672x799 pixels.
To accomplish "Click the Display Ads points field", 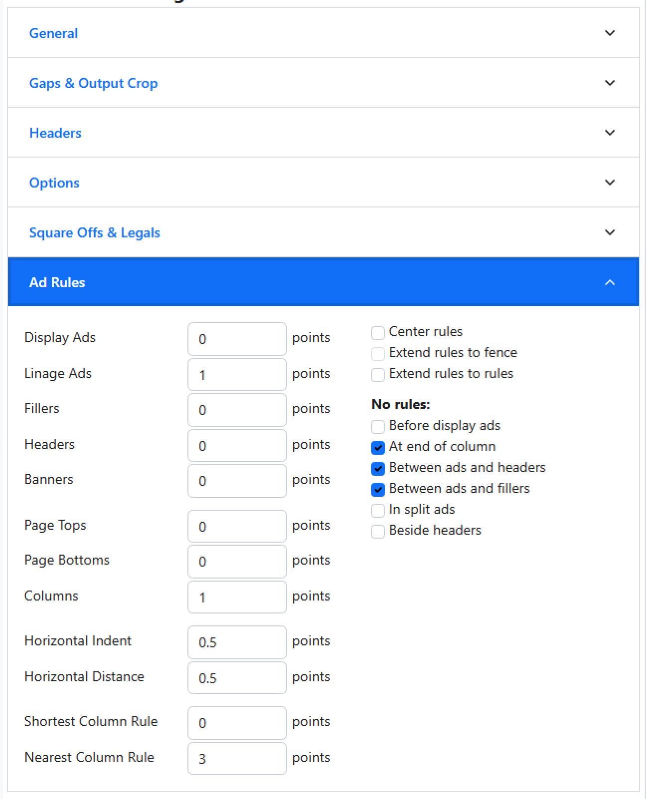I will [237, 339].
